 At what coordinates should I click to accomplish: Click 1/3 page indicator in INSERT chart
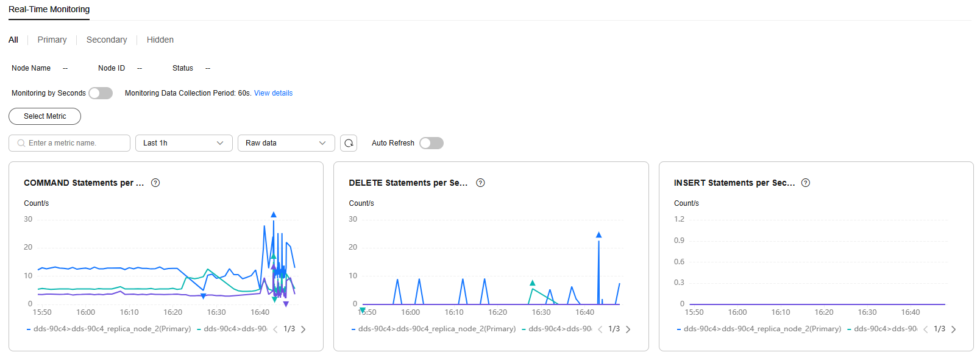coord(939,329)
